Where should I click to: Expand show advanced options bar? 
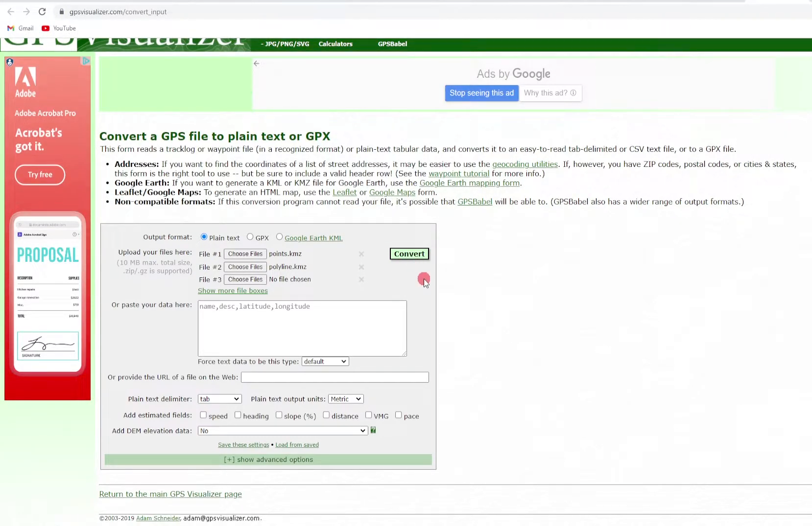[268, 459]
